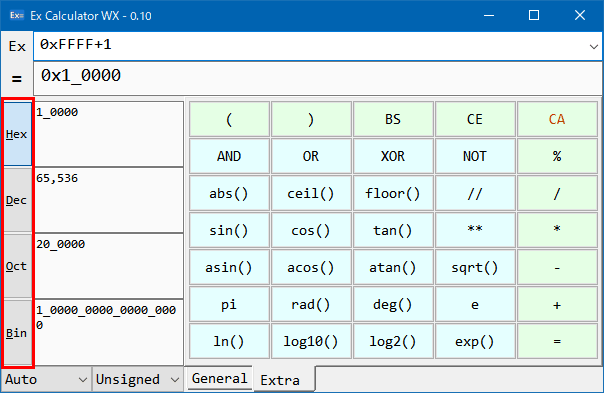
Task: Click the / division button
Action: pyautogui.click(x=557, y=193)
